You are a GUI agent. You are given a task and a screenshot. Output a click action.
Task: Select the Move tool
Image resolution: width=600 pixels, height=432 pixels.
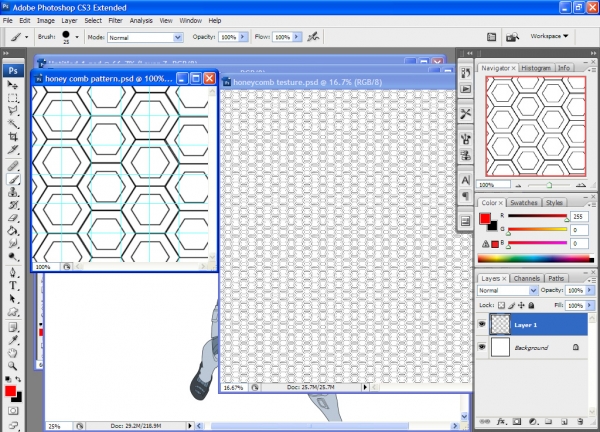[x=13, y=85]
